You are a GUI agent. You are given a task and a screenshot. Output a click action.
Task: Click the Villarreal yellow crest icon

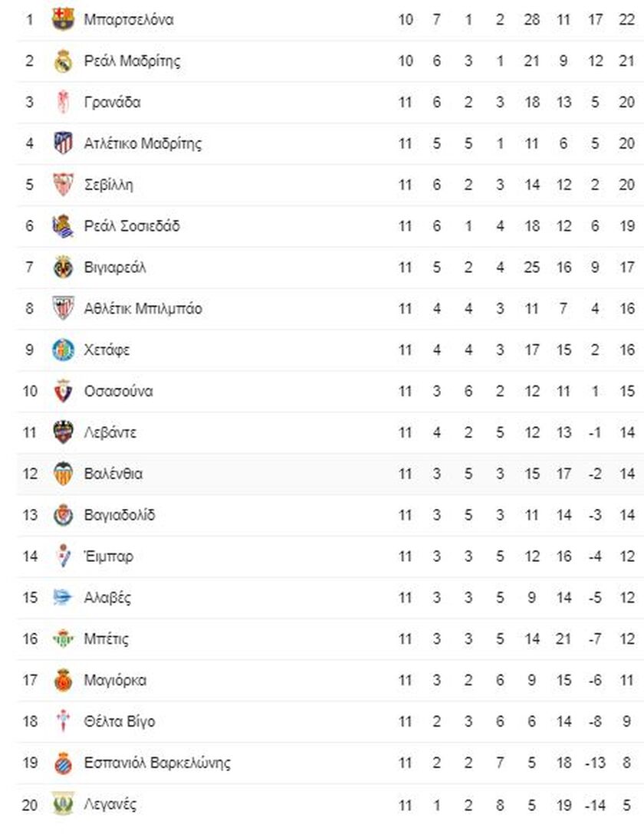click(64, 267)
